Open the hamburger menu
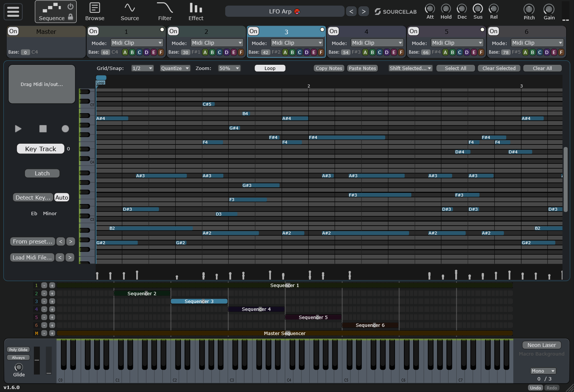 click(x=13, y=12)
